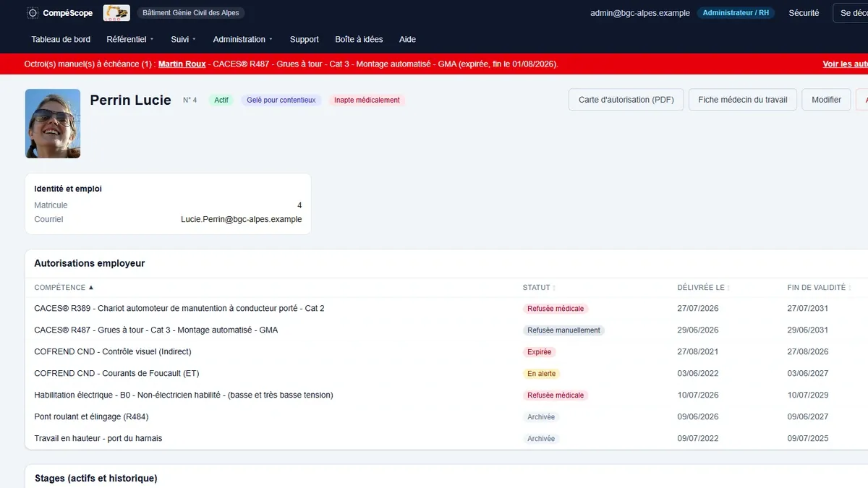
Task: Sort by Fin de validité column header
Action: click(x=820, y=287)
